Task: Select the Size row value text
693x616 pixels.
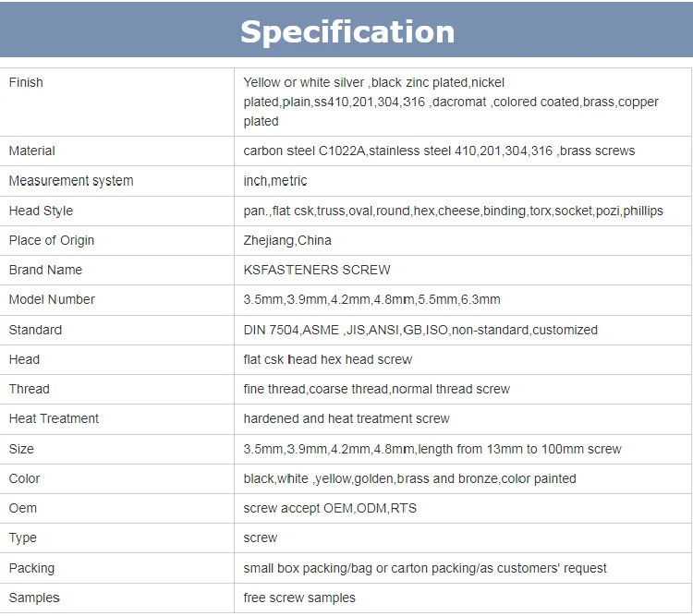Action: tap(432, 449)
